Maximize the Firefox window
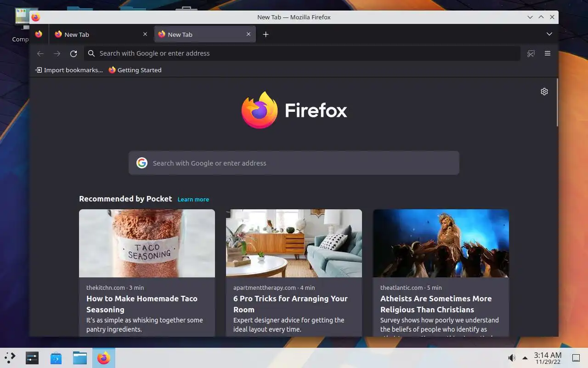 541,17
